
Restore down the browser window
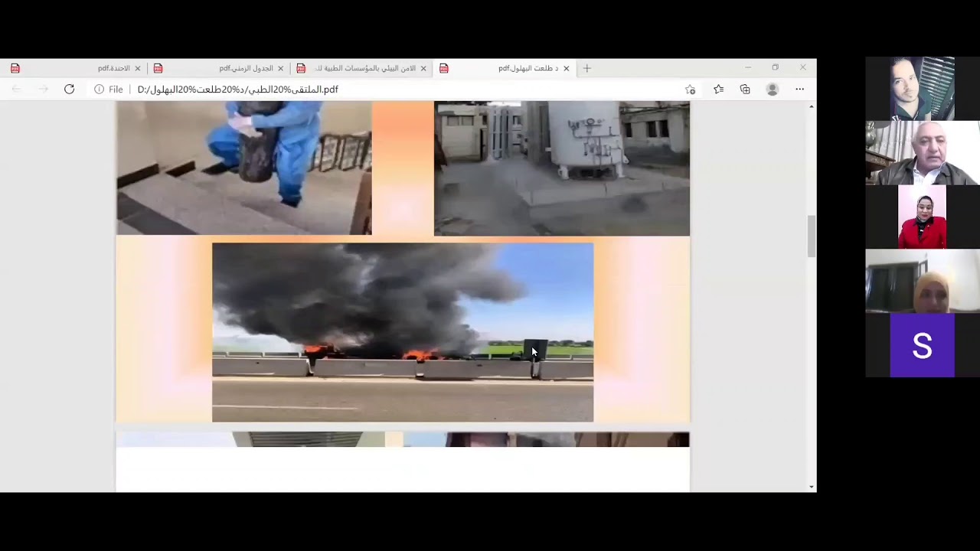(x=775, y=67)
